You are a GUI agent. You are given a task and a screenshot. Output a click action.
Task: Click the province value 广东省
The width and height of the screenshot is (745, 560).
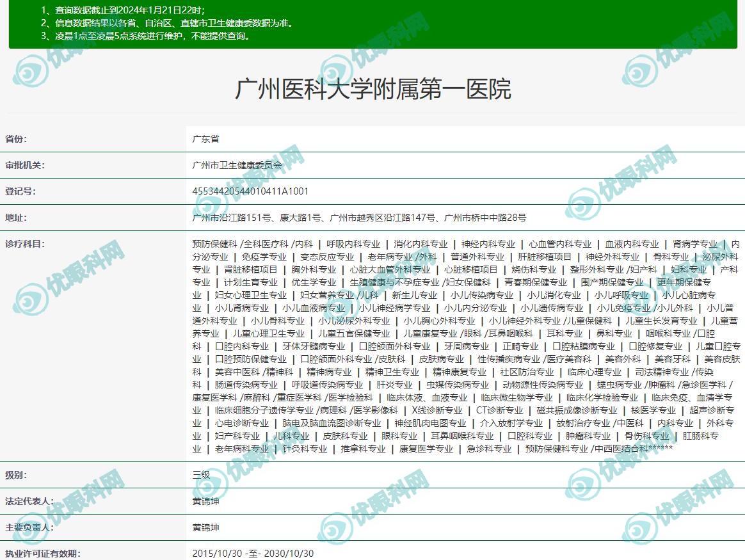coord(205,139)
